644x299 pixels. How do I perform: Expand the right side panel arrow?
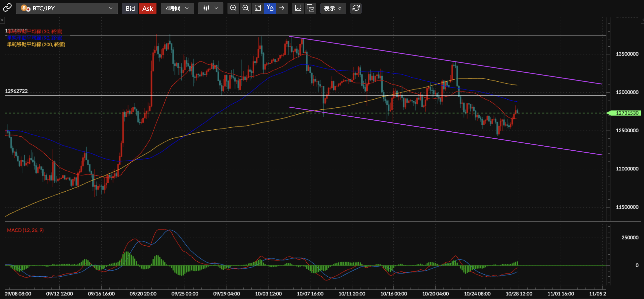click(x=642, y=20)
